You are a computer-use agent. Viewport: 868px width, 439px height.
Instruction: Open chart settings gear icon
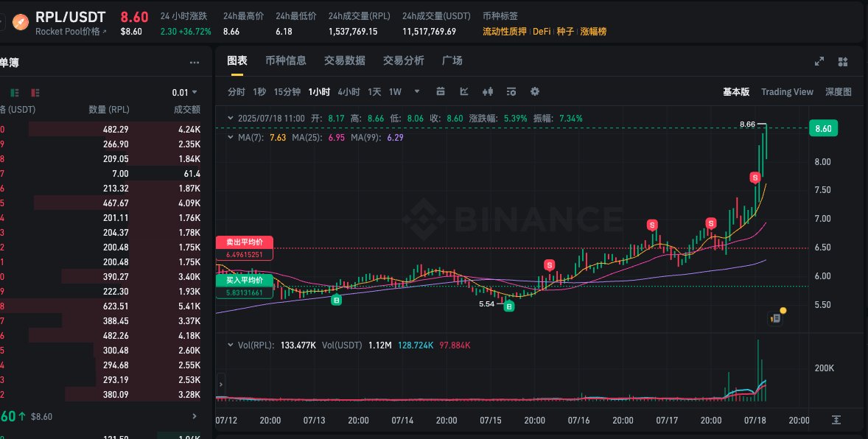[535, 91]
